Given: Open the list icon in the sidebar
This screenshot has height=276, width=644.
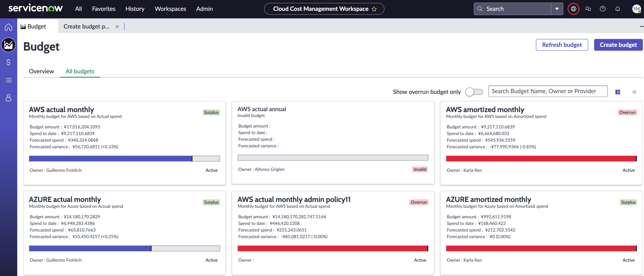Looking at the screenshot, I should [8, 80].
